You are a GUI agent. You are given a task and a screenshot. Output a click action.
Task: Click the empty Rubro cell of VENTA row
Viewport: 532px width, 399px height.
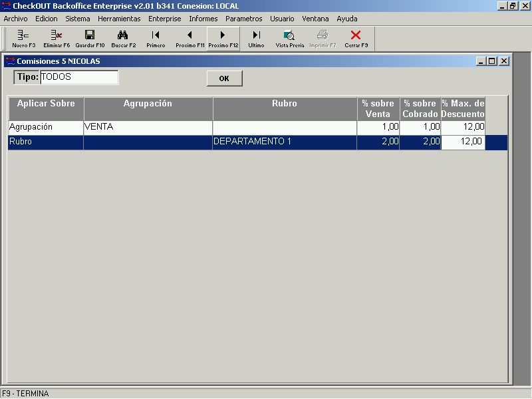(x=285, y=127)
